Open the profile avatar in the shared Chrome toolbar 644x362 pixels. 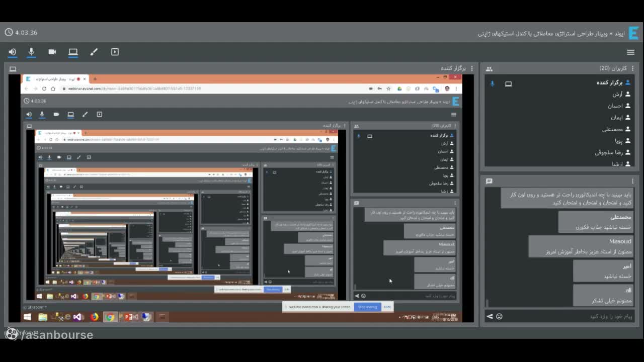(x=447, y=88)
